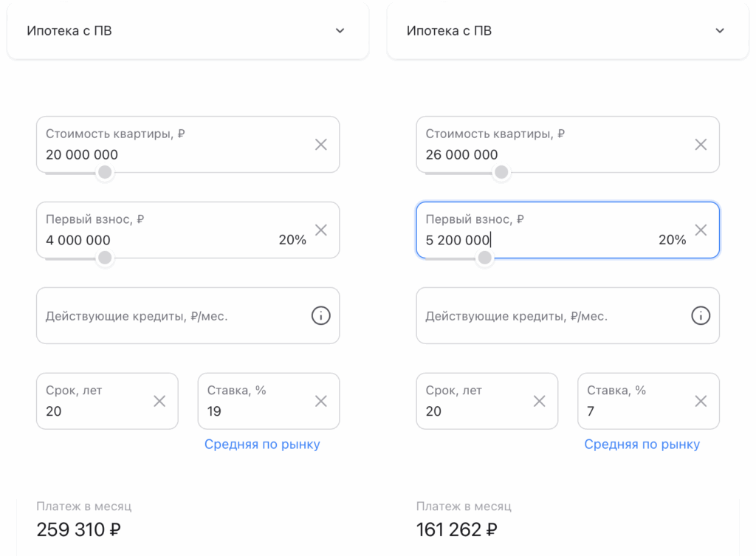Clear the left apartment cost 20 000 000 field
Screen dimensions: 756x556
tap(321, 145)
